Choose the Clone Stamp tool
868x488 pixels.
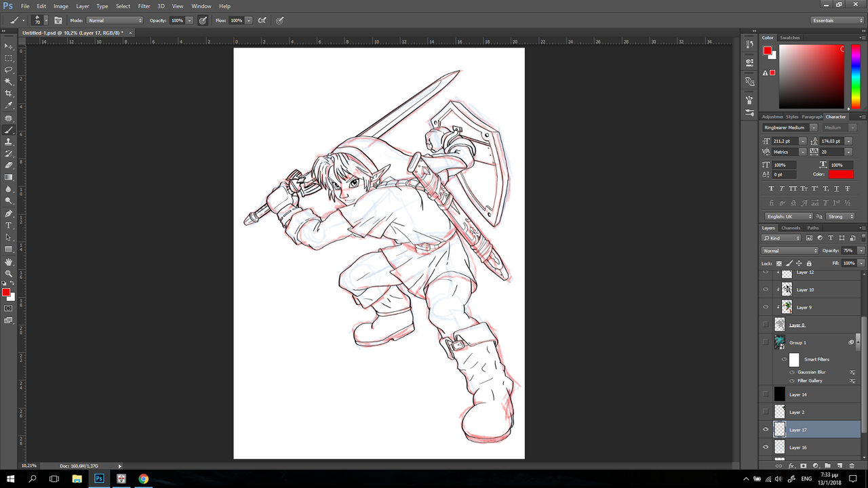pos(9,142)
